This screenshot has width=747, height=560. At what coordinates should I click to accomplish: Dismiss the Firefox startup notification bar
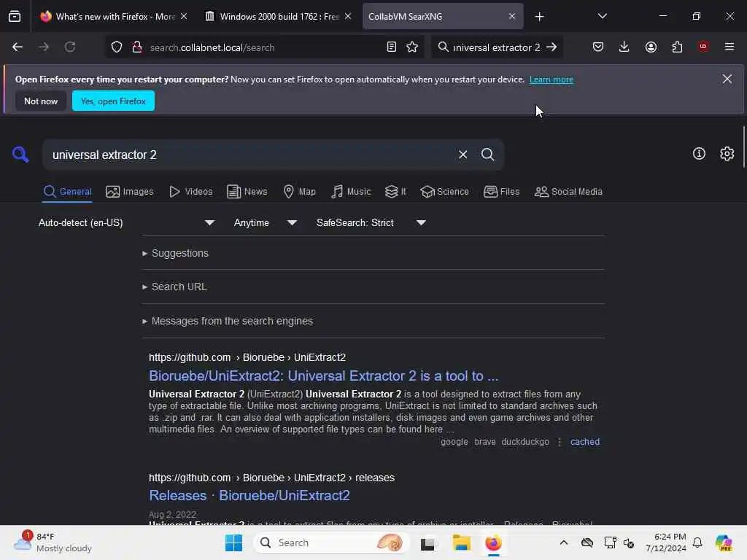727,79
